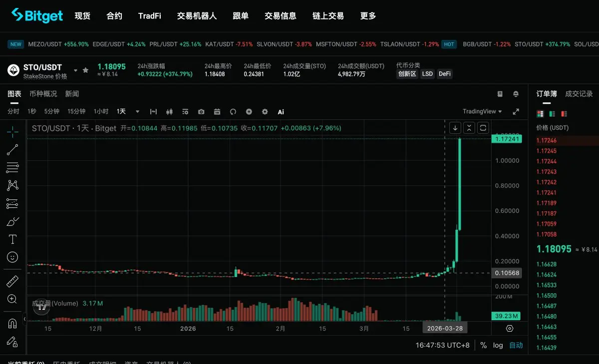Image resolution: width=599 pixels, height=364 pixels.
Task: Click the Bitget logo
Action: tap(37, 15)
